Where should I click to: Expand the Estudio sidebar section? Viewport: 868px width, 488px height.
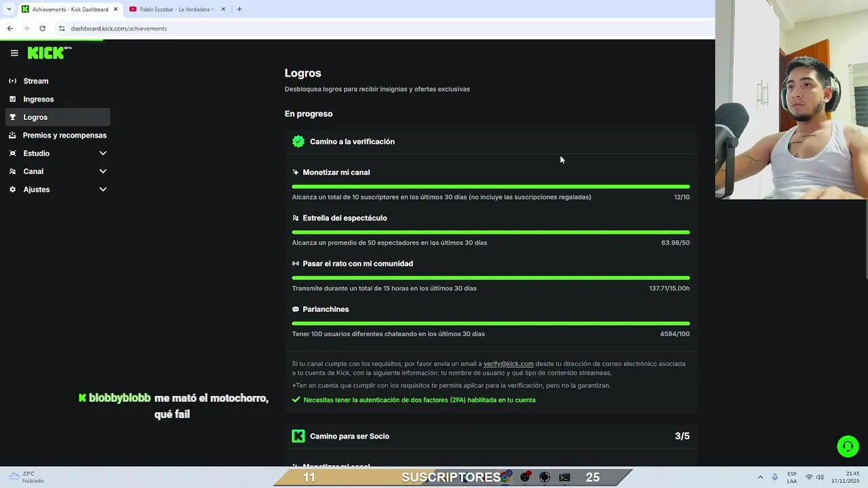click(103, 153)
